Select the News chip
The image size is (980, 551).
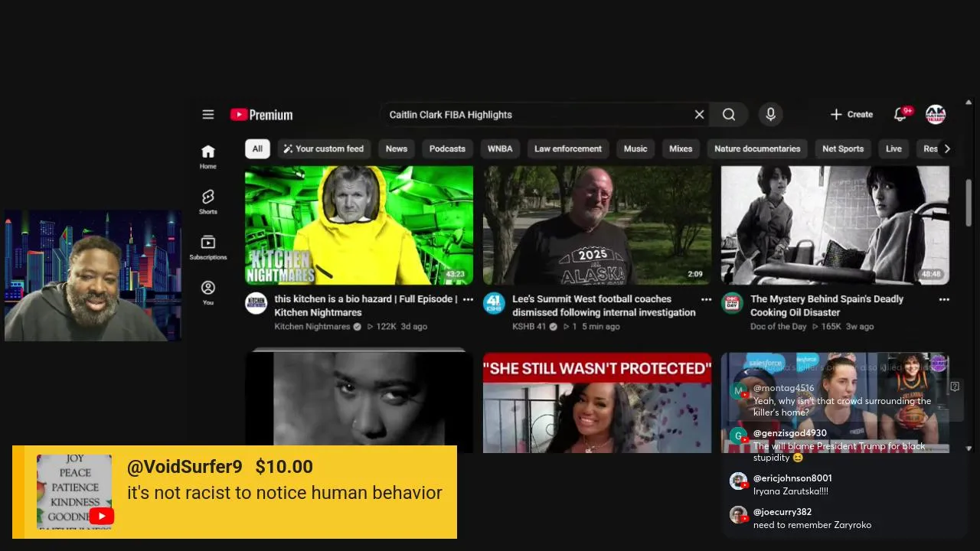coord(397,148)
